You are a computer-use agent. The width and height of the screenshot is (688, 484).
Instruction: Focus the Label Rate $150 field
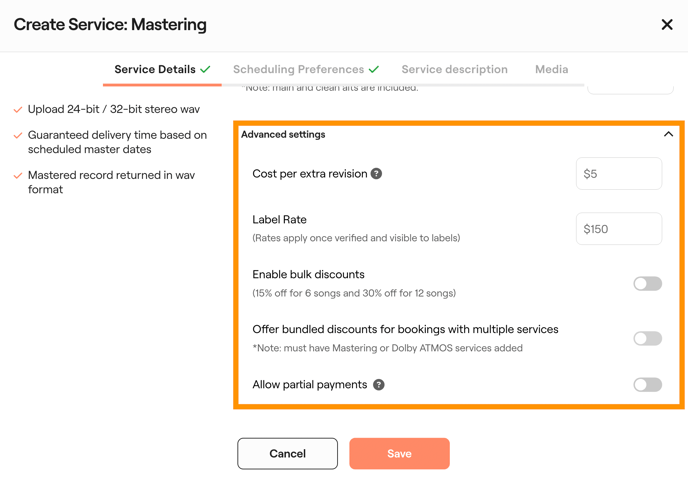pos(618,229)
